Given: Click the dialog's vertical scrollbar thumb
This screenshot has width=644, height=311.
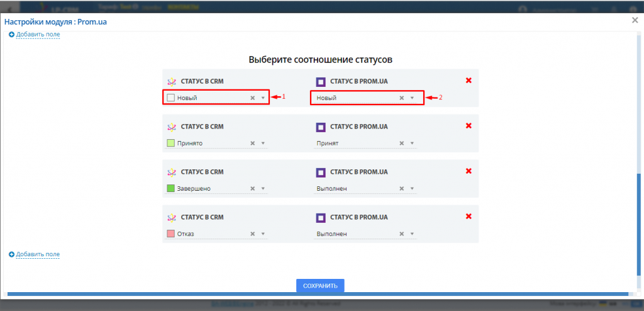Looking at the screenshot, I should tap(638, 224).
